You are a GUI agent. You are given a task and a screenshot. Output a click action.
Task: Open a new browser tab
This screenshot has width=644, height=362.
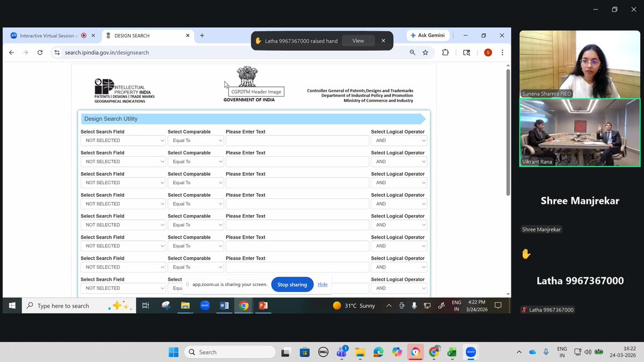pos(202,35)
